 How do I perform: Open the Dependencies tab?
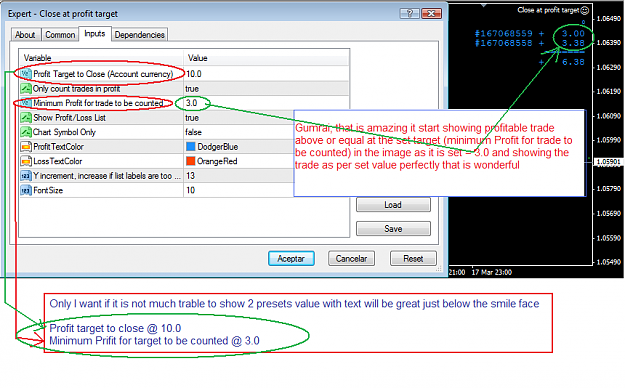140,35
